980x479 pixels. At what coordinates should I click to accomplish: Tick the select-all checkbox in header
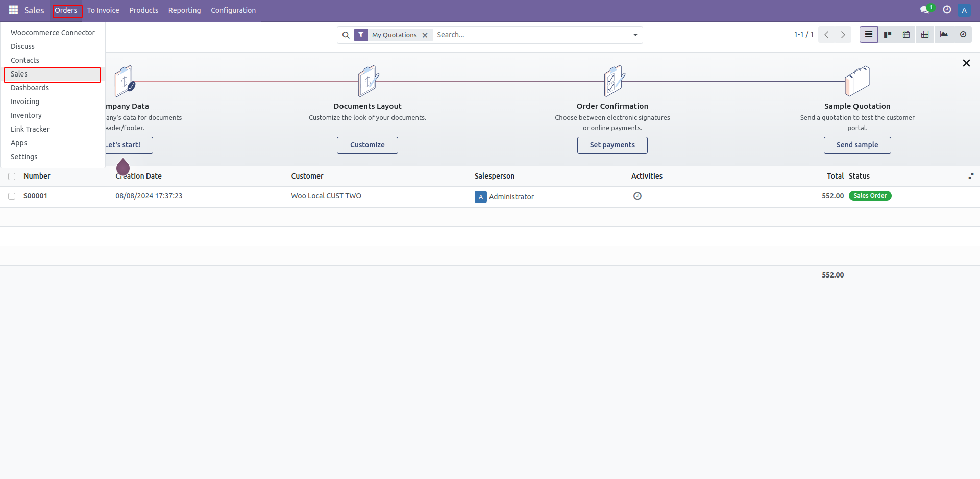[x=12, y=177]
